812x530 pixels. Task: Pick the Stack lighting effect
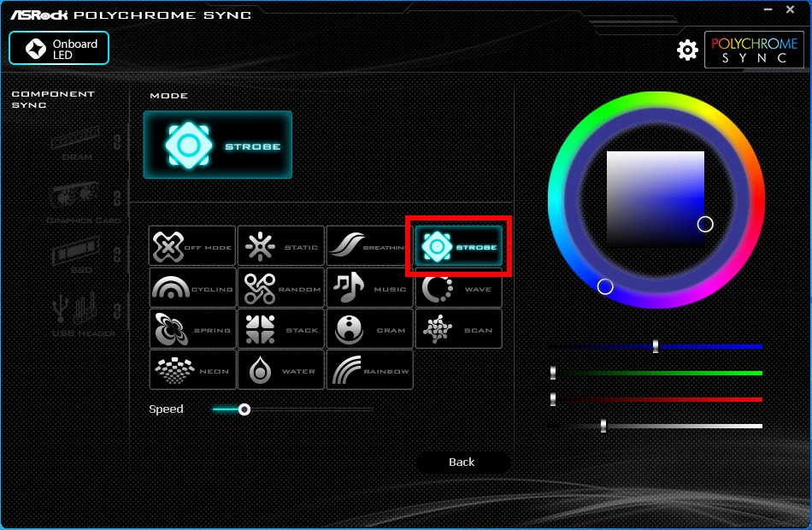(x=281, y=328)
